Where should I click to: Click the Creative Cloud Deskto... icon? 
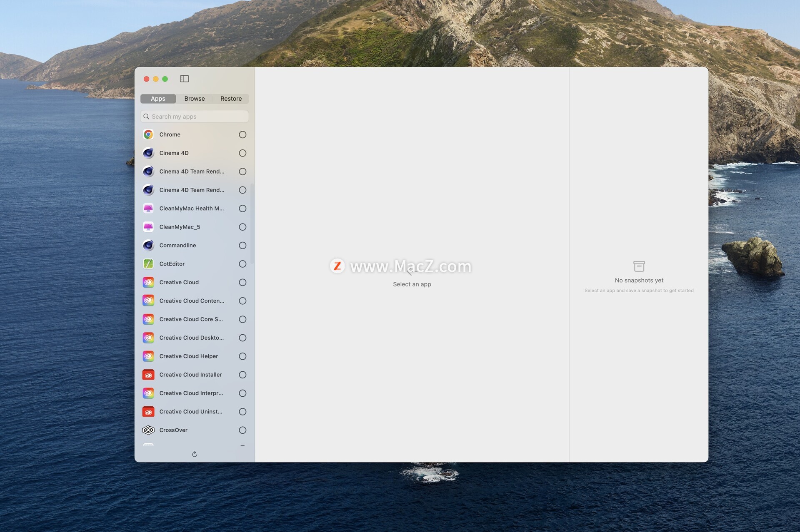[x=148, y=338]
